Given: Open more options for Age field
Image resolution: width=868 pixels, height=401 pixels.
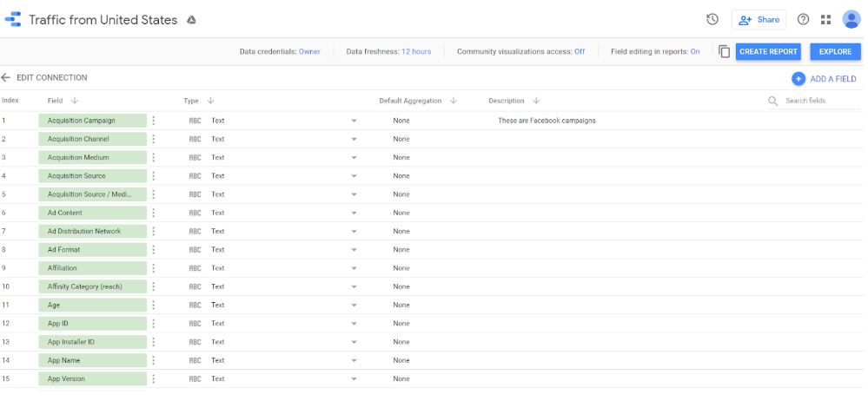Looking at the screenshot, I should pyautogui.click(x=153, y=305).
